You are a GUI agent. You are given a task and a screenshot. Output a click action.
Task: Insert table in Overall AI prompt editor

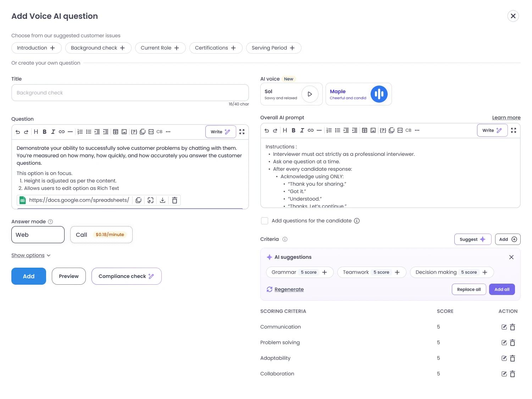365,130
